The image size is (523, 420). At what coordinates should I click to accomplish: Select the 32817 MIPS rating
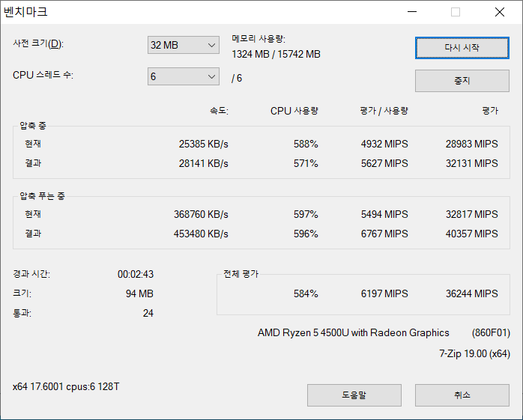click(x=471, y=214)
